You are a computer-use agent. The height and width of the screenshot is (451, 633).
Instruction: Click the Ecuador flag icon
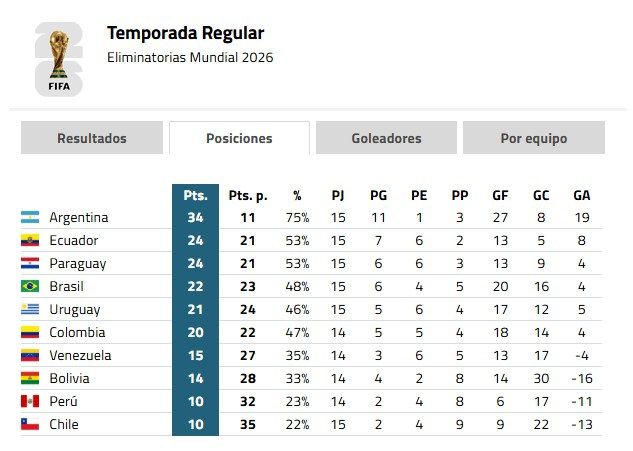pos(30,240)
